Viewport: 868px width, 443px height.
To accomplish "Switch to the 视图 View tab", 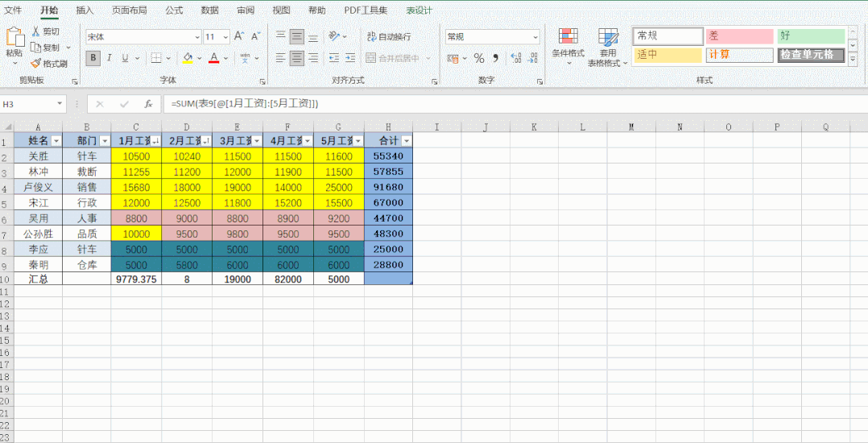I will (281, 10).
